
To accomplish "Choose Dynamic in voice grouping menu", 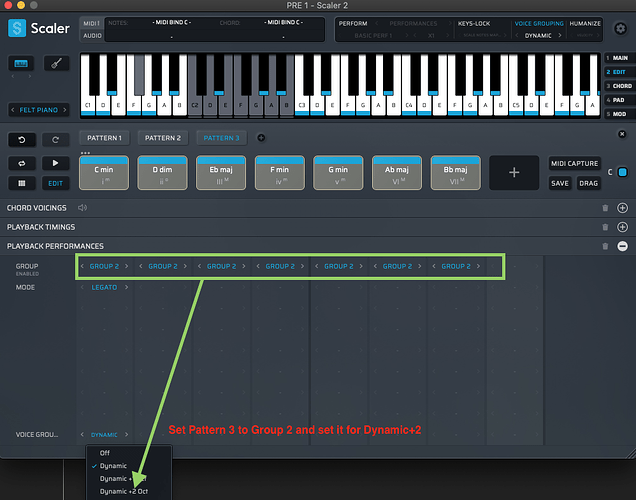I will click(x=113, y=466).
